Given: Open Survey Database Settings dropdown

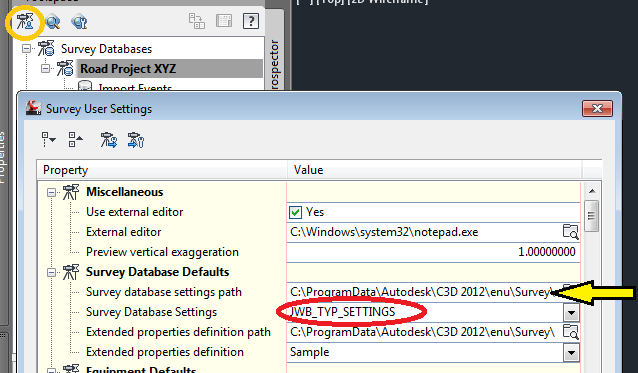Looking at the screenshot, I should pyautogui.click(x=571, y=312).
